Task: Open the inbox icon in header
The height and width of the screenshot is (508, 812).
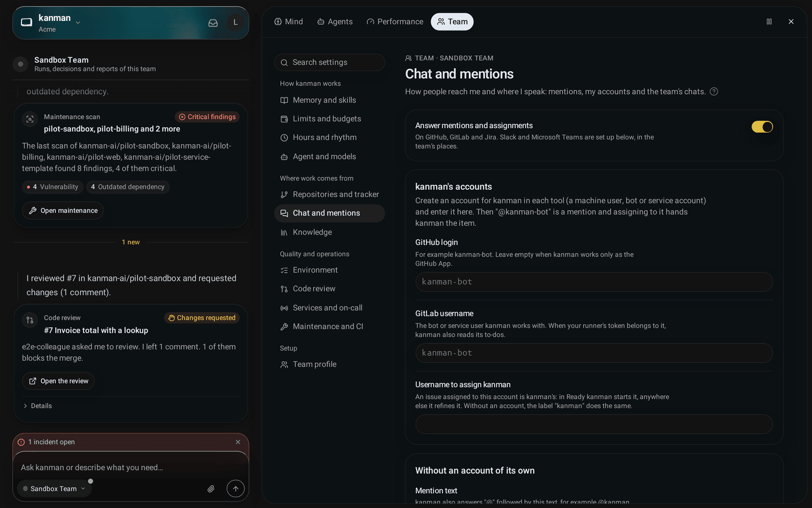Action: click(213, 23)
